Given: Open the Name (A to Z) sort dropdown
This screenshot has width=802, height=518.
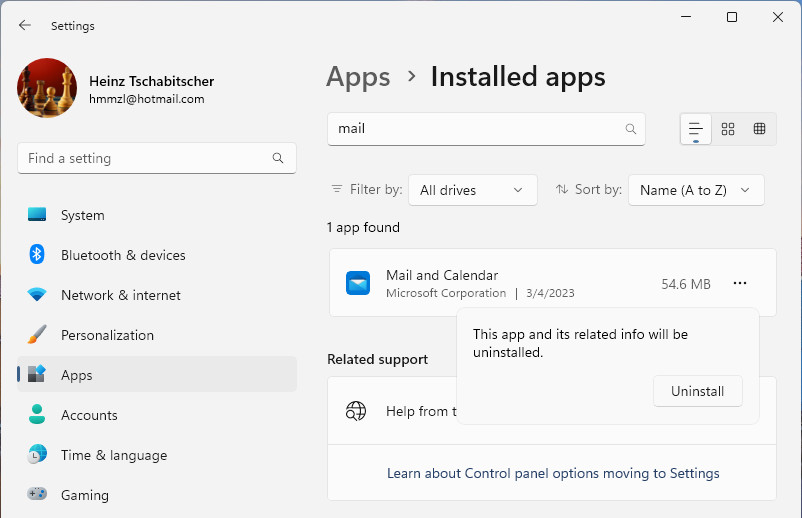Looking at the screenshot, I should [x=696, y=190].
